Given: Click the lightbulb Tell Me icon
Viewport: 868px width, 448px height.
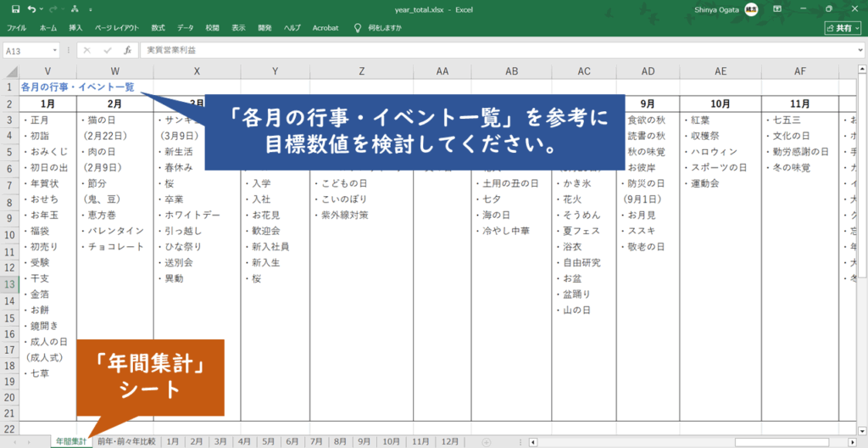Looking at the screenshot, I should coord(357,27).
